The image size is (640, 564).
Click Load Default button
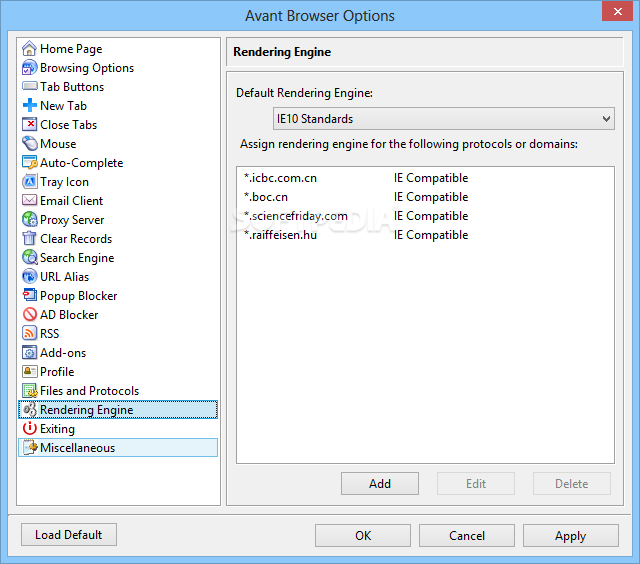(69, 535)
